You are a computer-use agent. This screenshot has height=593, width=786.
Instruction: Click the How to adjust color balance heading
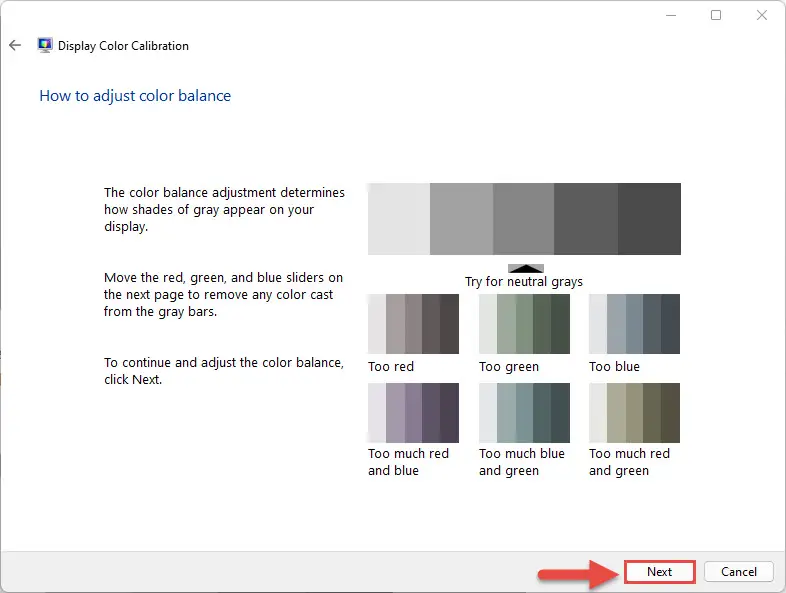135,96
